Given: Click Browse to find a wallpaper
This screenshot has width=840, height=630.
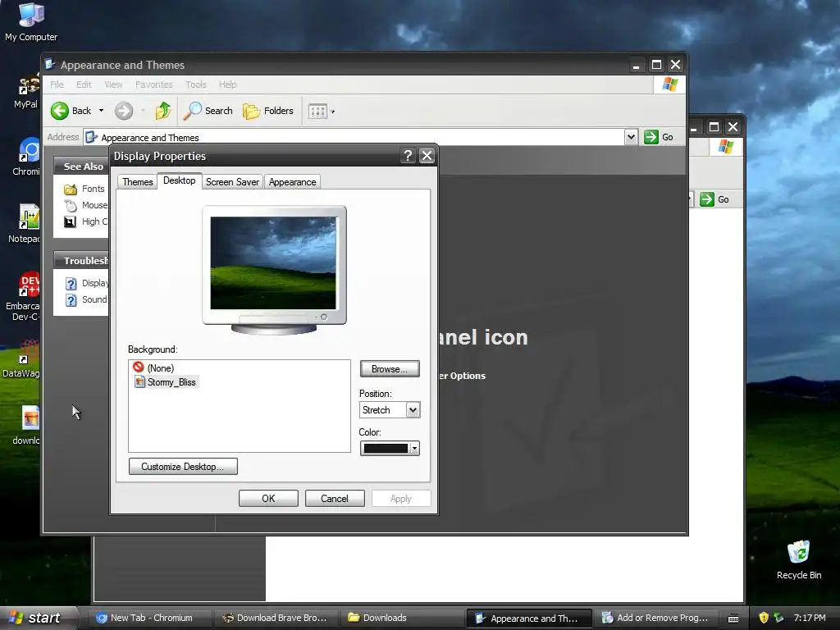Looking at the screenshot, I should pyautogui.click(x=390, y=369).
